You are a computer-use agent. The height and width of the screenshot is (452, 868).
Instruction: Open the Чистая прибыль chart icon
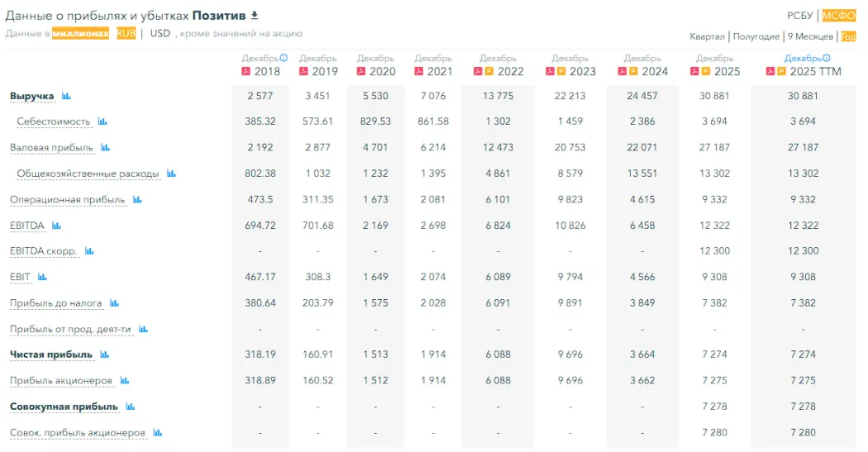[104, 354]
